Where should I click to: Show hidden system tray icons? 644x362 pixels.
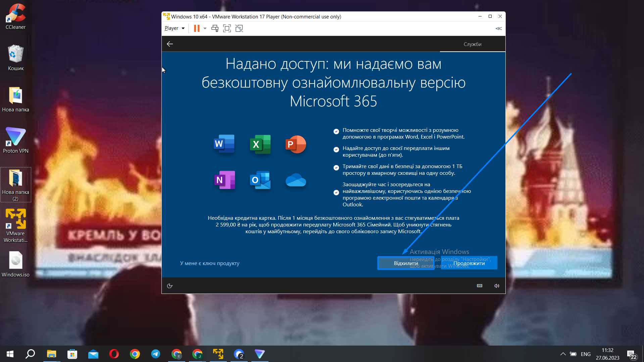point(563,354)
